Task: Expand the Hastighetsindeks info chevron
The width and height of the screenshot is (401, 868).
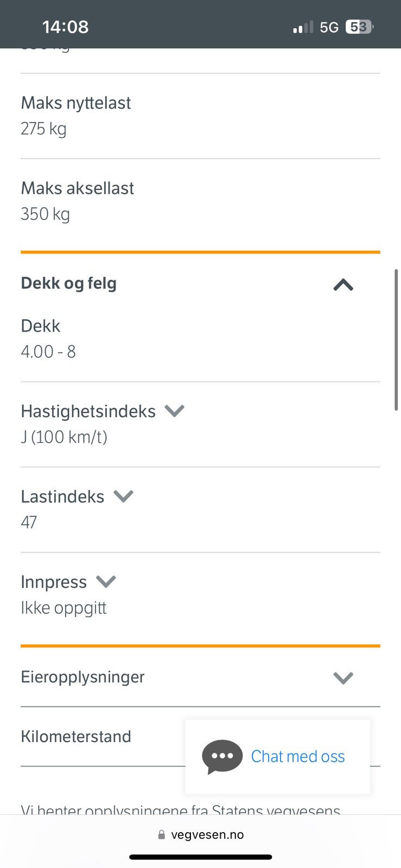Action: pos(175,411)
